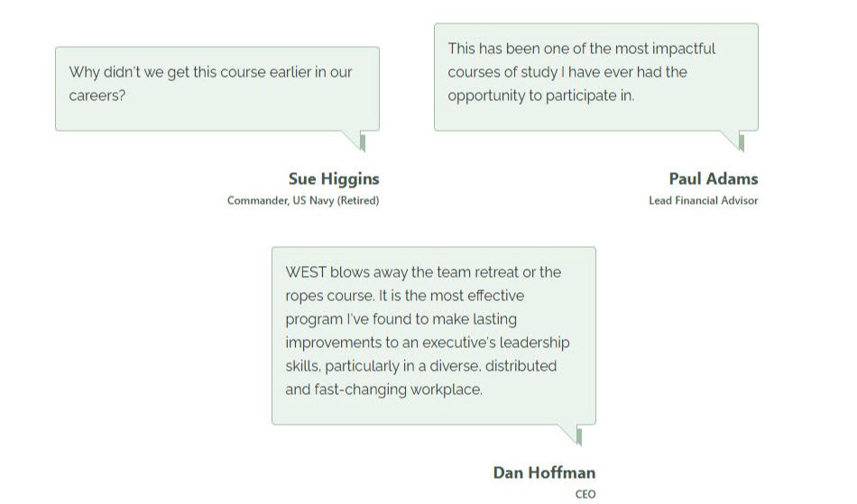Click 'program I've found to make lasting' line

[401, 319]
